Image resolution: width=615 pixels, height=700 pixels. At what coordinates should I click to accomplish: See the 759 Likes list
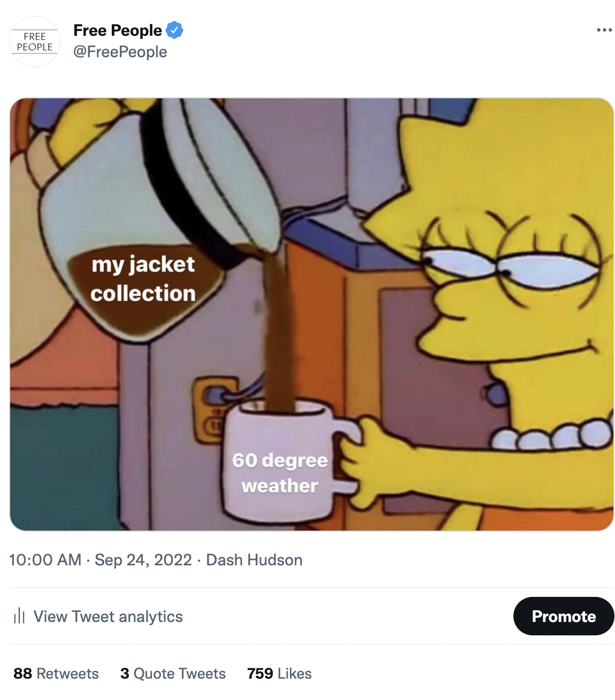[x=279, y=673]
